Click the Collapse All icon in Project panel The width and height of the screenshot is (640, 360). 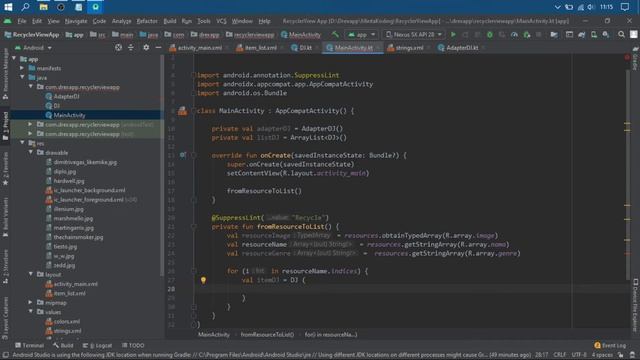point(131,48)
